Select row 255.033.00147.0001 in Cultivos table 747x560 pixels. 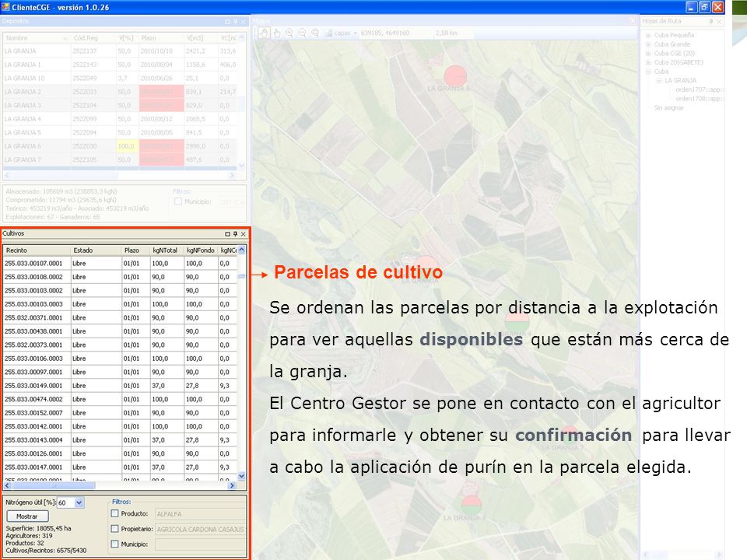[x=120, y=467]
